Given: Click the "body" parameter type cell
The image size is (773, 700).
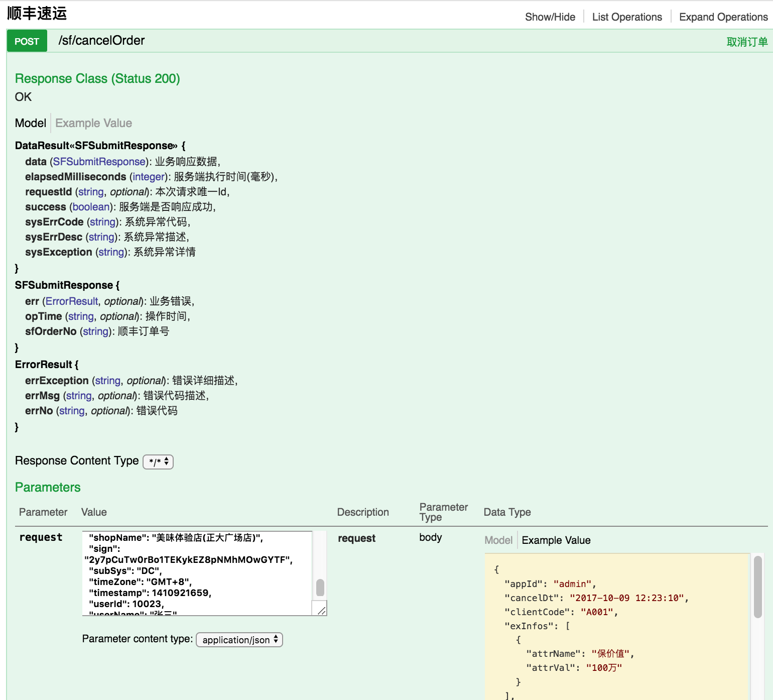Looking at the screenshot, I should (431, 537).
